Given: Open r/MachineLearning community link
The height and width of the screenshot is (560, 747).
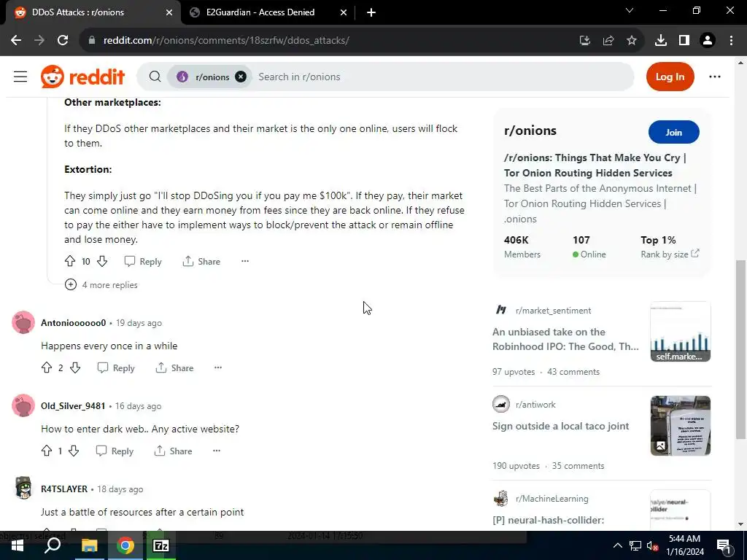Looking at the screenshot, I should [551, 499].
